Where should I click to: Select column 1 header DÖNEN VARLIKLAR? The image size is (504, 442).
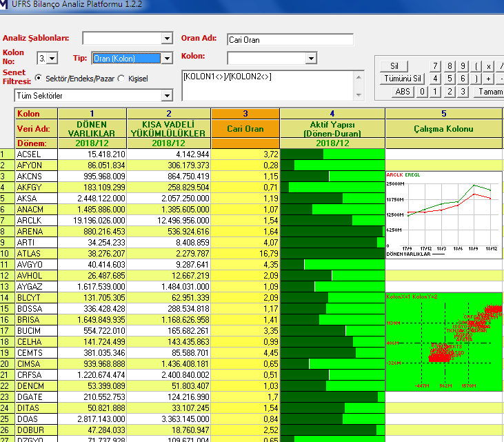(92, 129)
